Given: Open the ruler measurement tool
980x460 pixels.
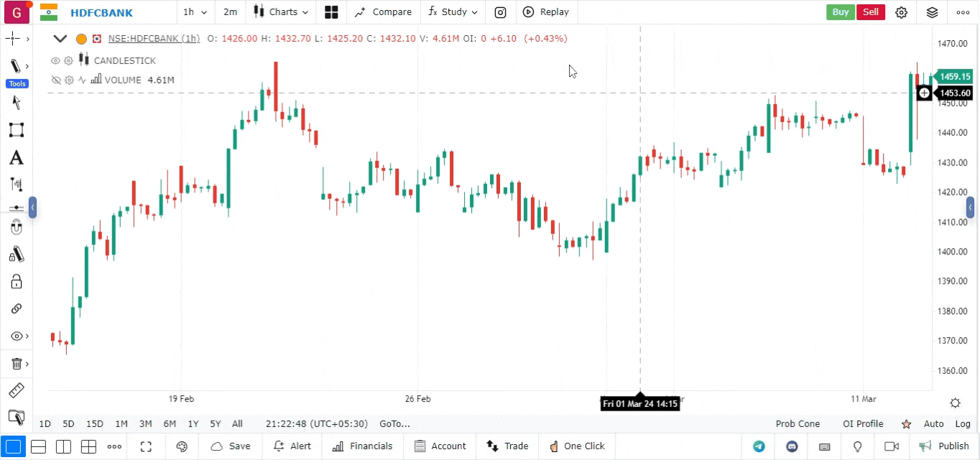Looking at the screenshot, I should pos(16,391).
